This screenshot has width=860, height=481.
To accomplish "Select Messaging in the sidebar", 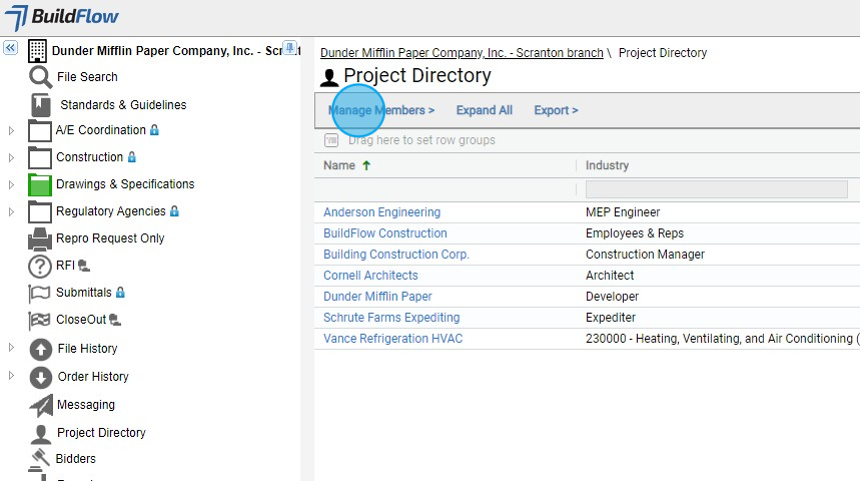I will (86, 405).
